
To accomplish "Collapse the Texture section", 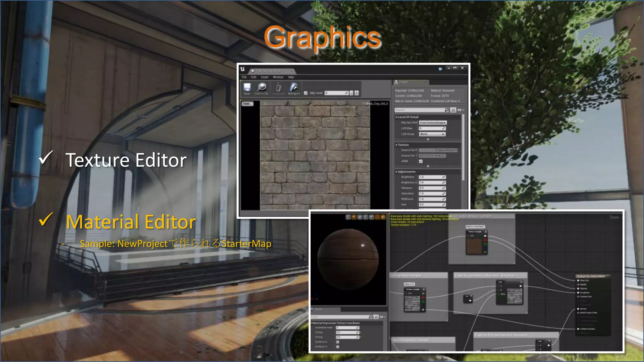I will [397, 145].
